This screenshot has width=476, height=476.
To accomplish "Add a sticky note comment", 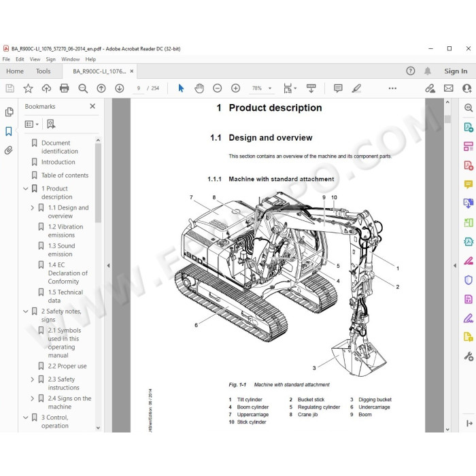I will (x=338, y=88).
